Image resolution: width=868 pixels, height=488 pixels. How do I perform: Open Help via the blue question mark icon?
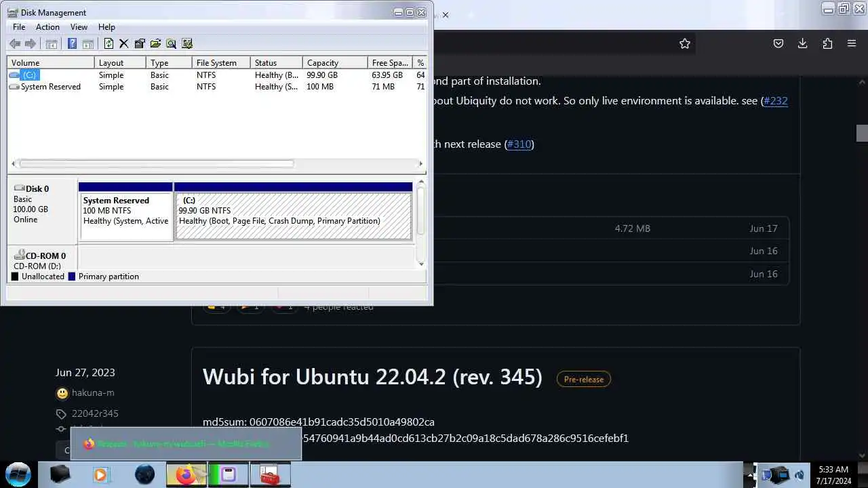click(72, 43)
